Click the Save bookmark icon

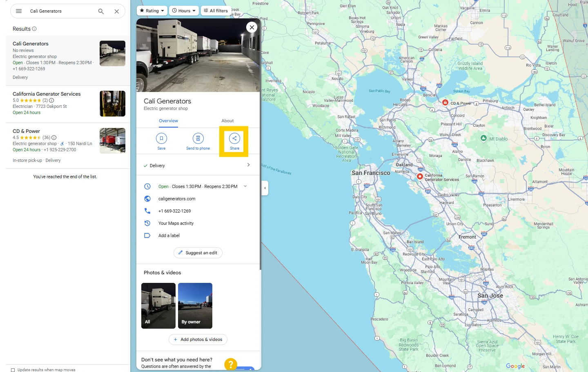pyautogui.click(x=161, y=139)
